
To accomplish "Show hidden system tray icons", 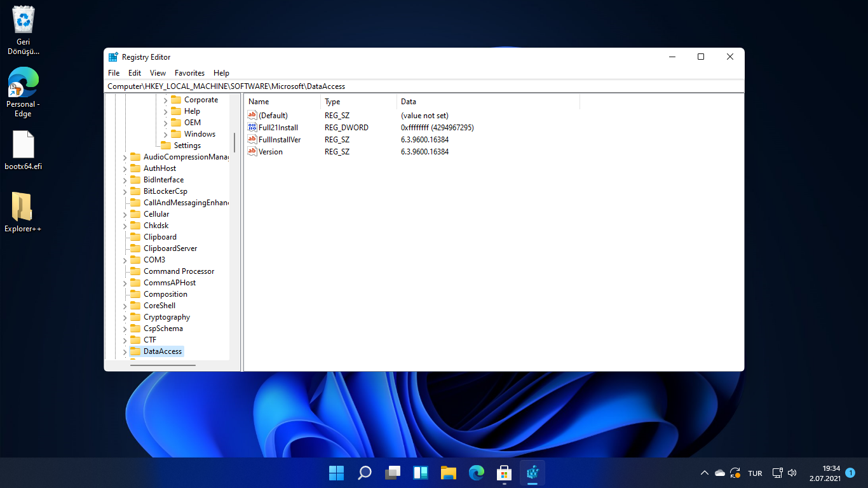I will tap(704, 473).
